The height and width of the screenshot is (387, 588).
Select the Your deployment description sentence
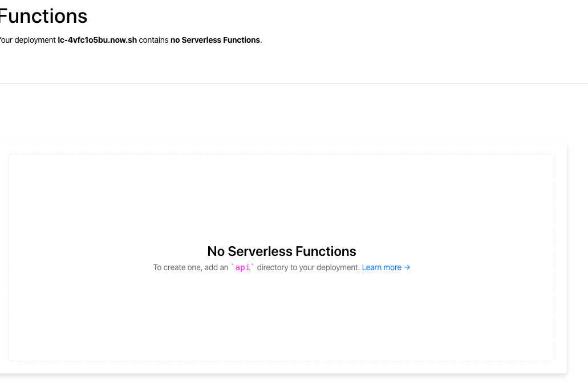(130, 40)
